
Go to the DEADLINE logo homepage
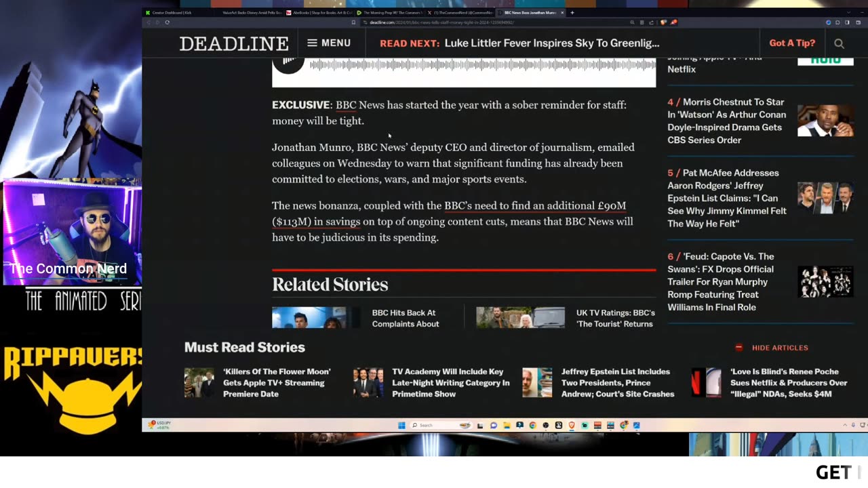(234, 43)
